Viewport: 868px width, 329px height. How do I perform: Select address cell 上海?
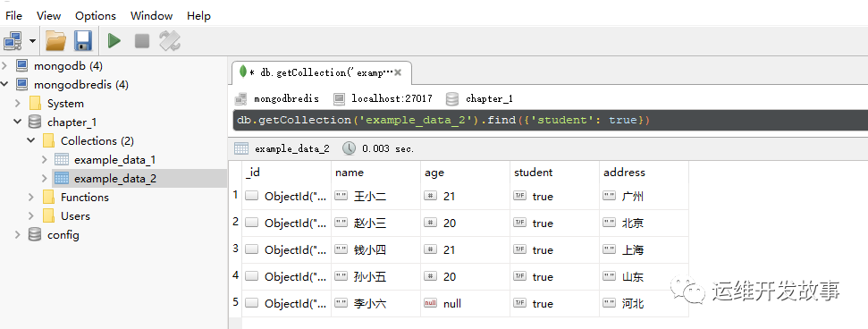pos(645,249)
